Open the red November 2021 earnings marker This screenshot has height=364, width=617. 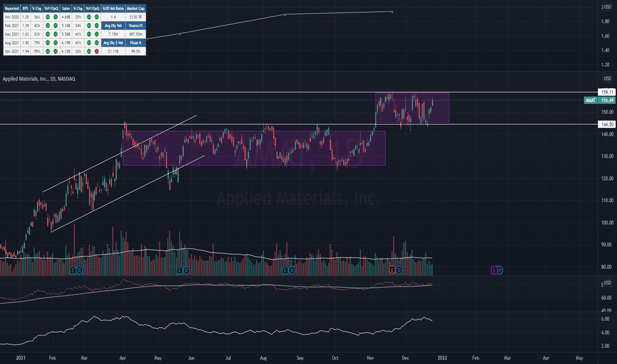coord(392,270)
